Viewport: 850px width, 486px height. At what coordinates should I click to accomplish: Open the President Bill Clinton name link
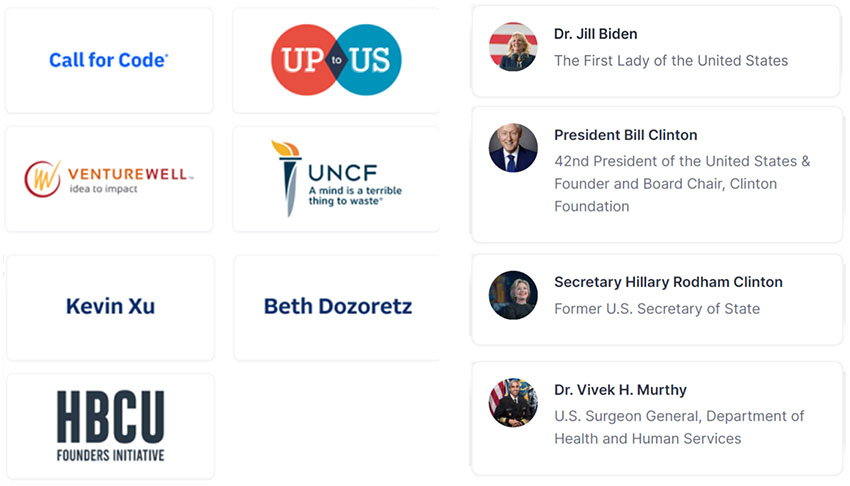pos(626,135)
